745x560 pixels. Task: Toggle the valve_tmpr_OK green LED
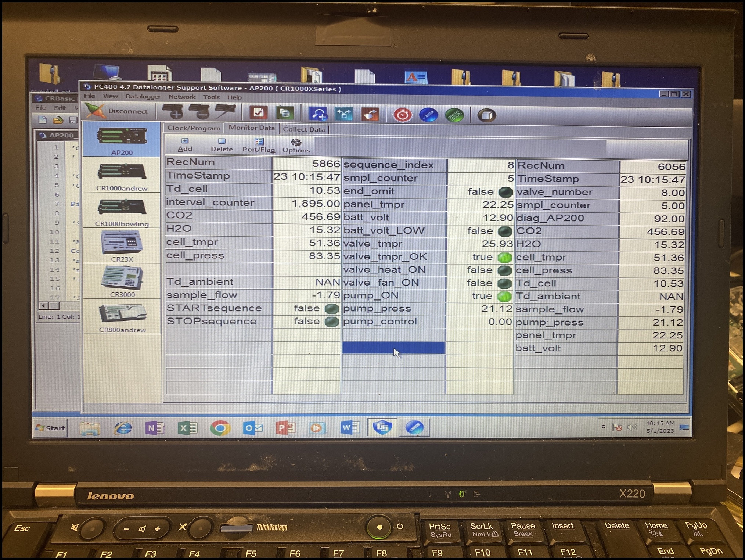coord(505,258)
